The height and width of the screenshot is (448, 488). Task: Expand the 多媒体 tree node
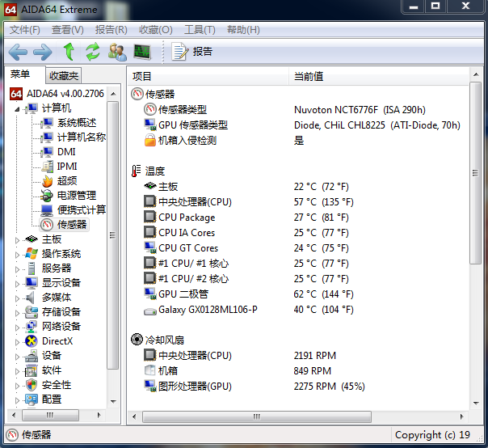coord(17,298)
